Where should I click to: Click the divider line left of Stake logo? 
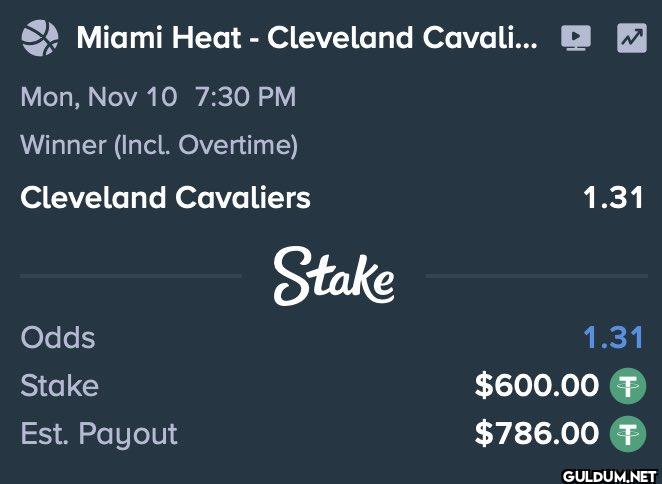(131, 276)
